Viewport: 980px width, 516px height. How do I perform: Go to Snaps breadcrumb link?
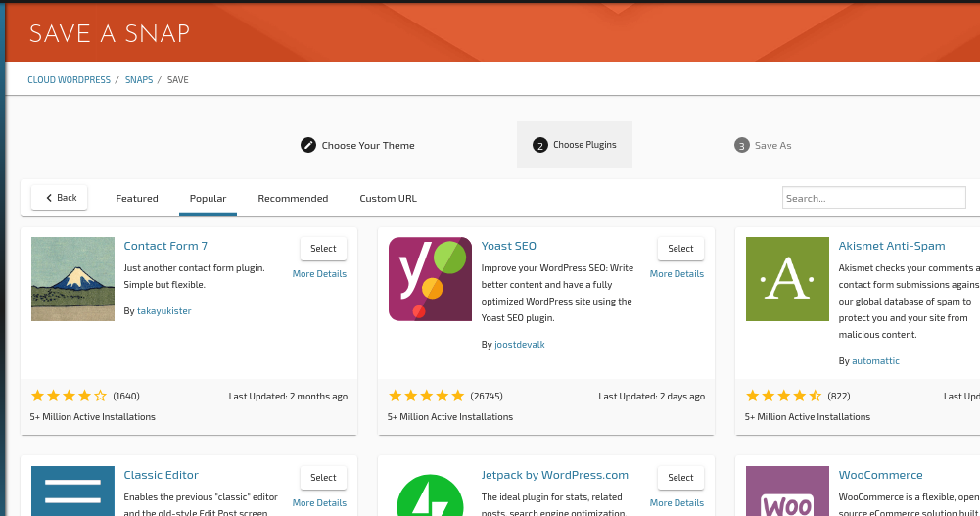point(139,80)
